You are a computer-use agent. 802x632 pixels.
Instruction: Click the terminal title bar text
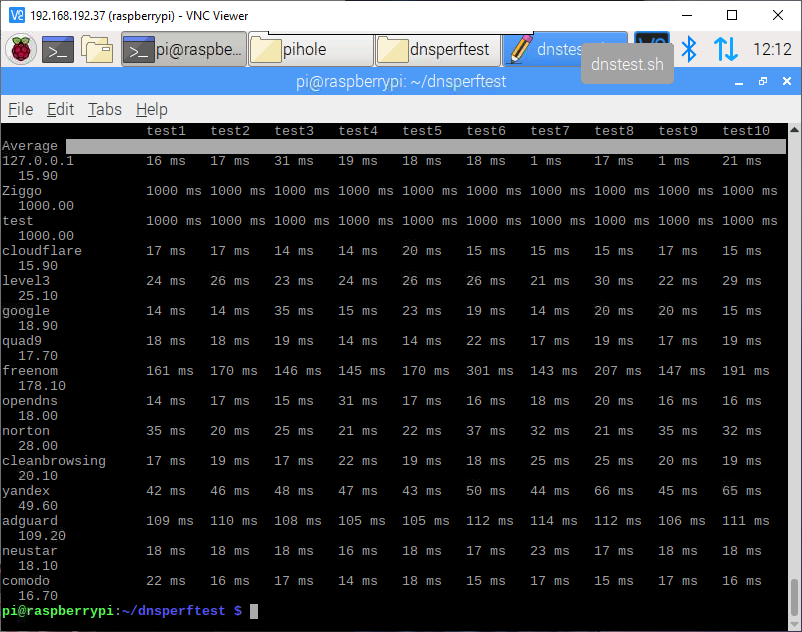click(401, 81)
